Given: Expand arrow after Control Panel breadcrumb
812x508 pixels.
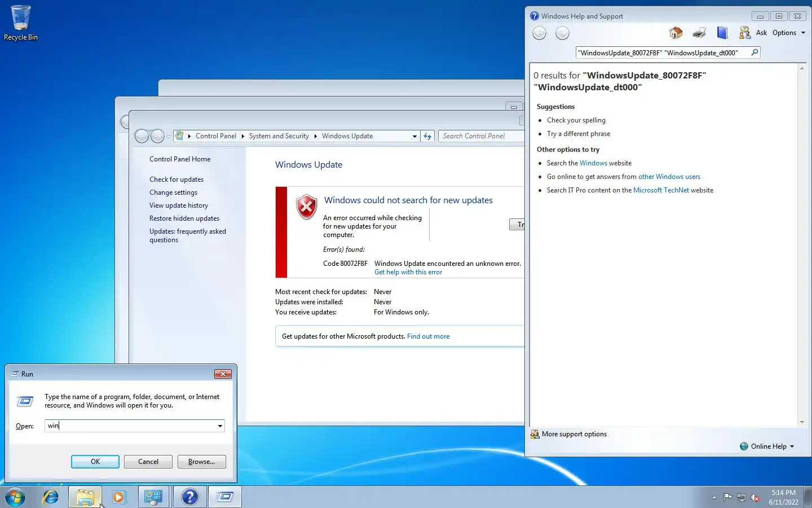Looking at the screenshot, I should tap(242, 136).
